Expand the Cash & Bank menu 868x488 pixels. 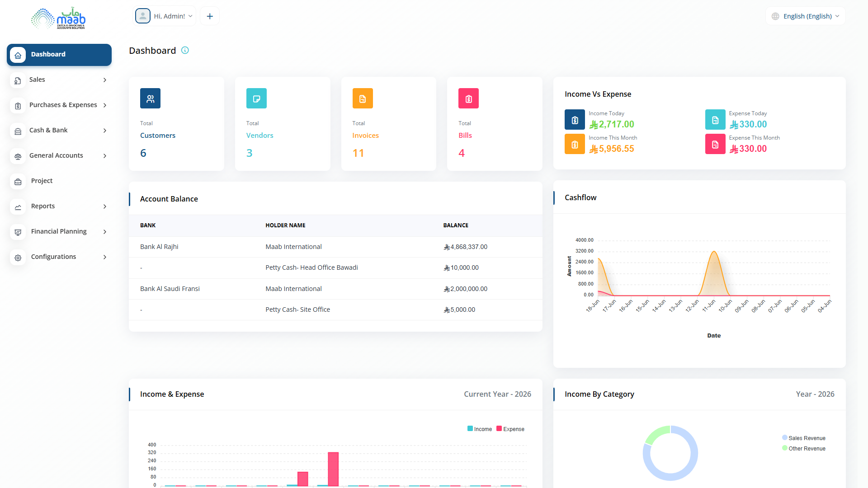tap(59, 130)
